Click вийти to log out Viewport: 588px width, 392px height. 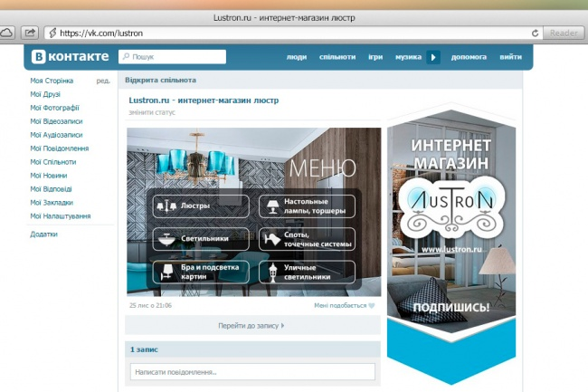click(510, 57)
